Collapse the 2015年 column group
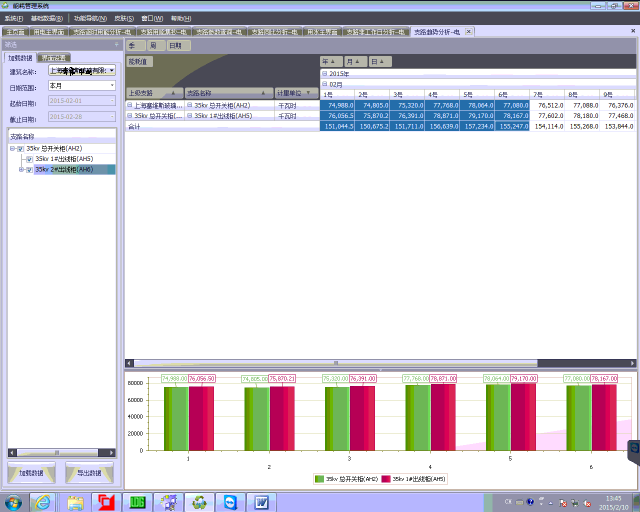The height and width of the screenshot is (512, 640). coord(324,74)
